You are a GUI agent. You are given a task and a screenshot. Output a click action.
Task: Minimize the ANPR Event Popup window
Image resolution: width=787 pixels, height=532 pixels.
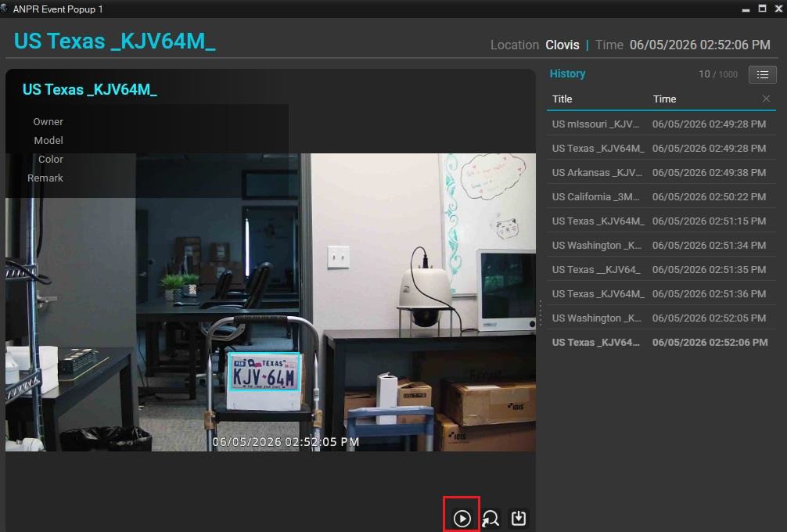(746, 9)
